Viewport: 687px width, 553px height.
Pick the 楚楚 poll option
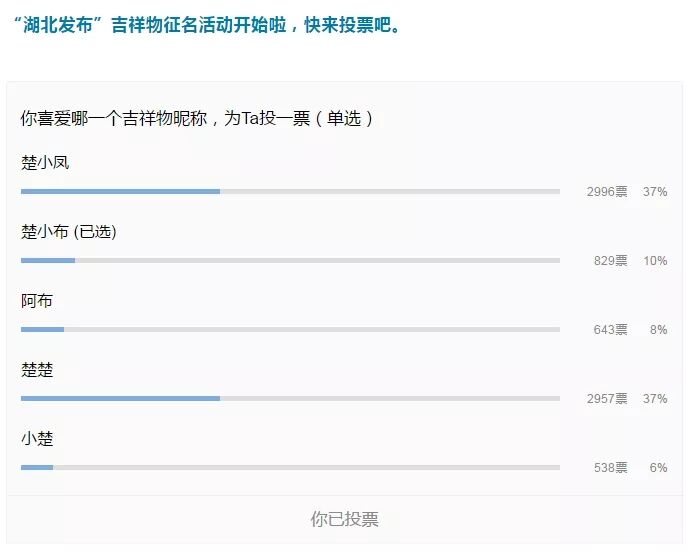[x=37, y=370]
